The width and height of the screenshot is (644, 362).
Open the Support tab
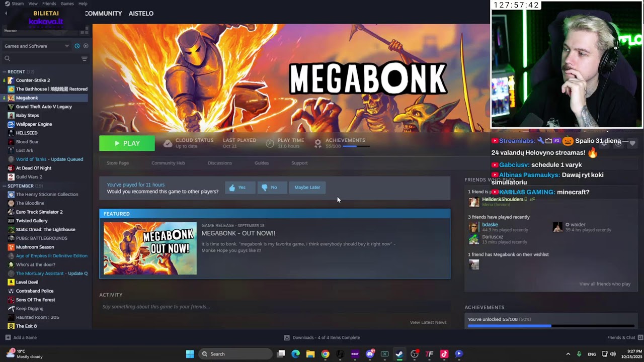[299, 163]
